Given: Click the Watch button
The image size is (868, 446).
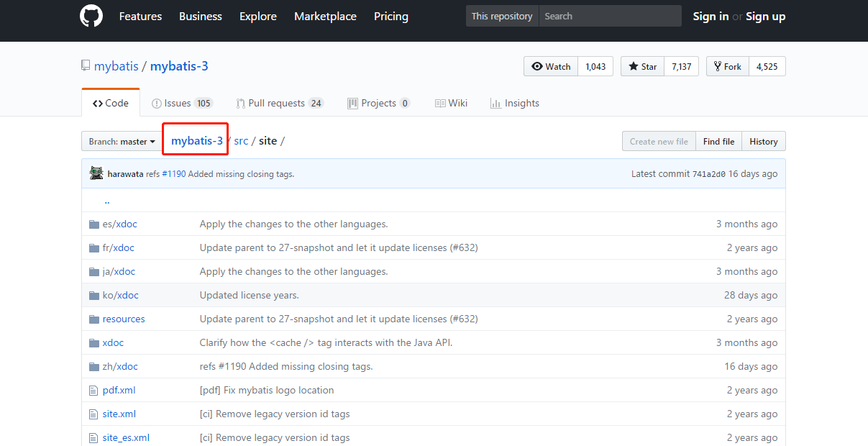Looking at the screenshot, I should tap(551, 66).
